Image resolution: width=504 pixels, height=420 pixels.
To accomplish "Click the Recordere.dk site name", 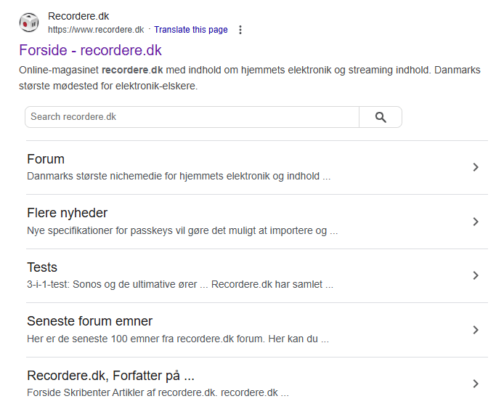I will (x=78, y=16).
